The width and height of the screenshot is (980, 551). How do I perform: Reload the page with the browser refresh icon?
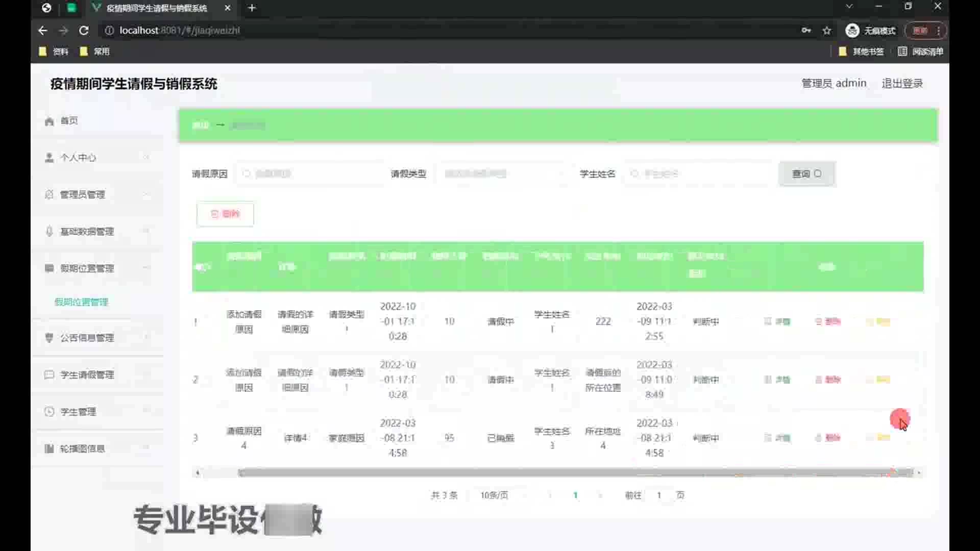pyautogui.click(x=84, y=31)
